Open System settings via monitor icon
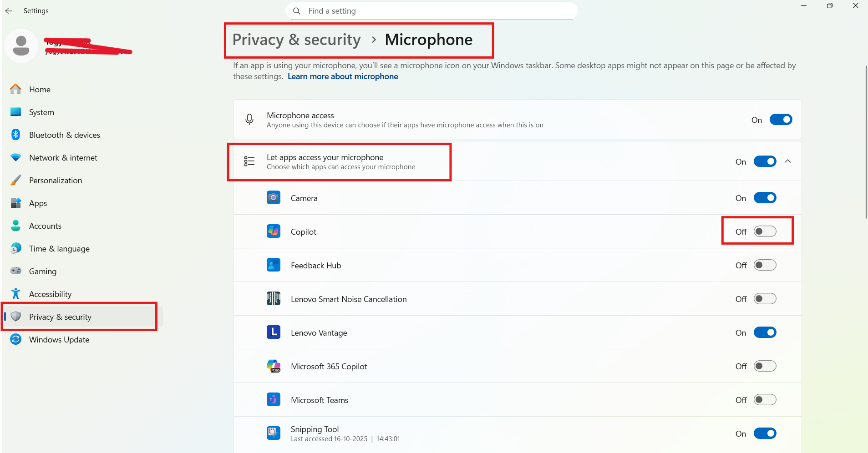The width and height of the screenshot is (868, 453). click(x=15, y=112)
